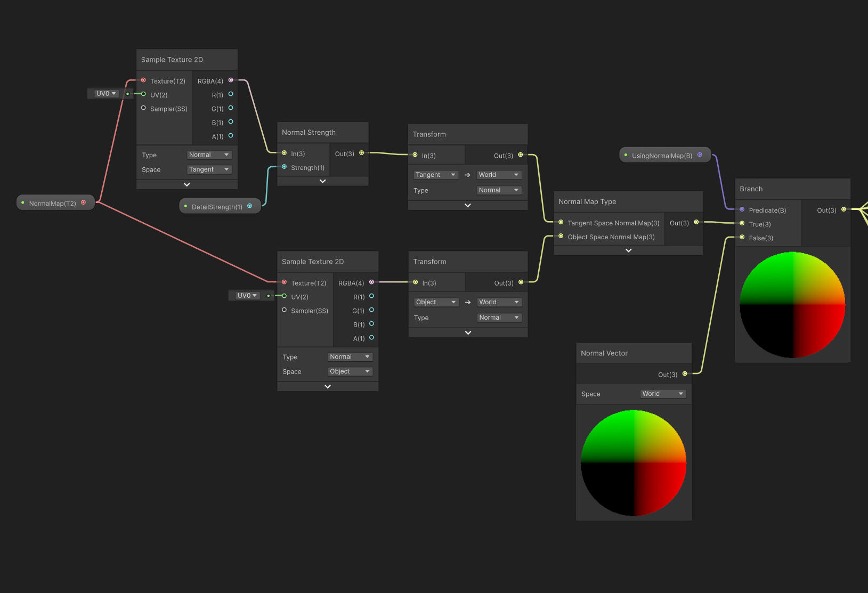Open the Object source space dropdown in lower Transform
868x593 pixels.
click(436, 302)
